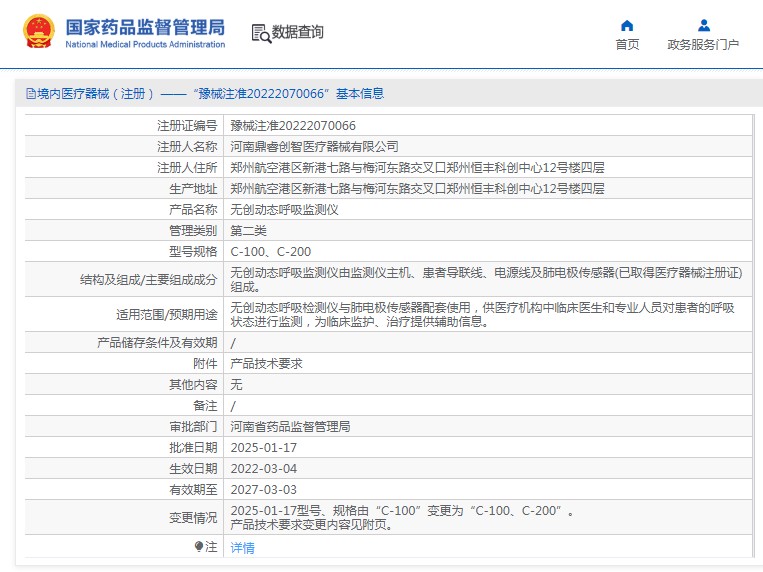
Task: Click label 产品名称
Action: click(193, 209)
